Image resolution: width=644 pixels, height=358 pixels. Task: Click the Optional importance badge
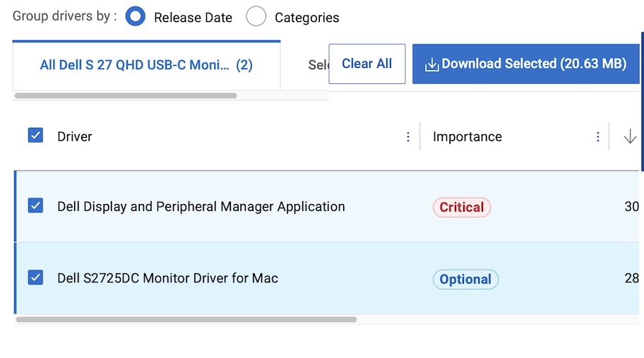[465, 279]
